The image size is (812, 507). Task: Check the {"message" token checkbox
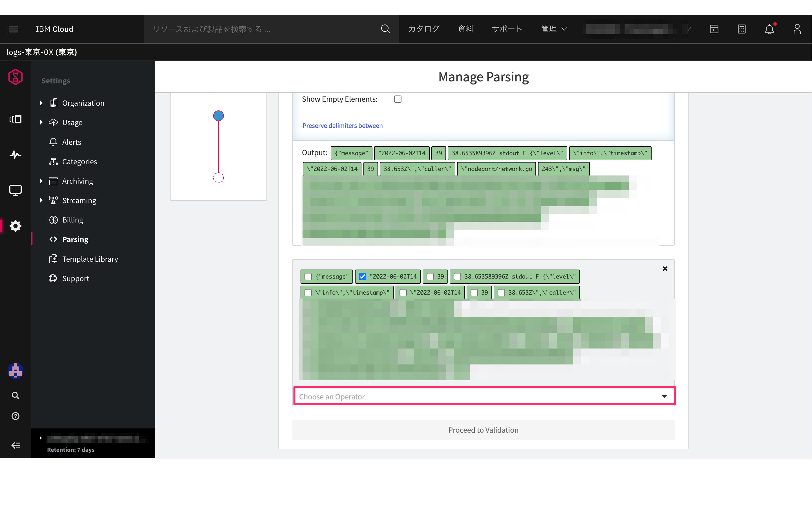308,277
